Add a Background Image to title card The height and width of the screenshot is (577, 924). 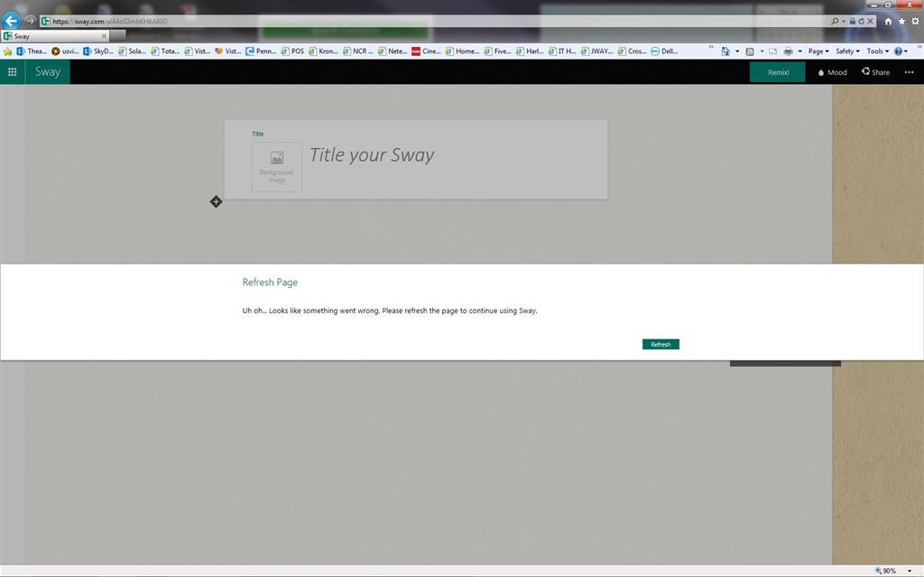coord(277,167)
